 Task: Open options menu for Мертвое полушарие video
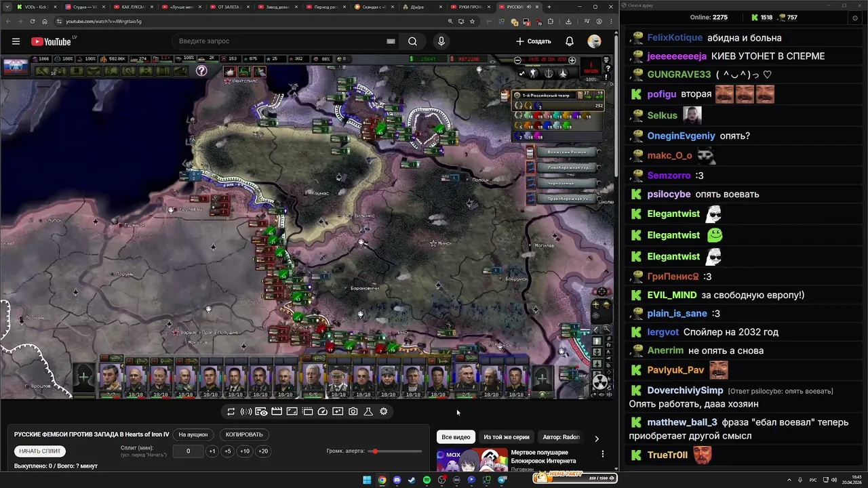[x=602, y=454]
